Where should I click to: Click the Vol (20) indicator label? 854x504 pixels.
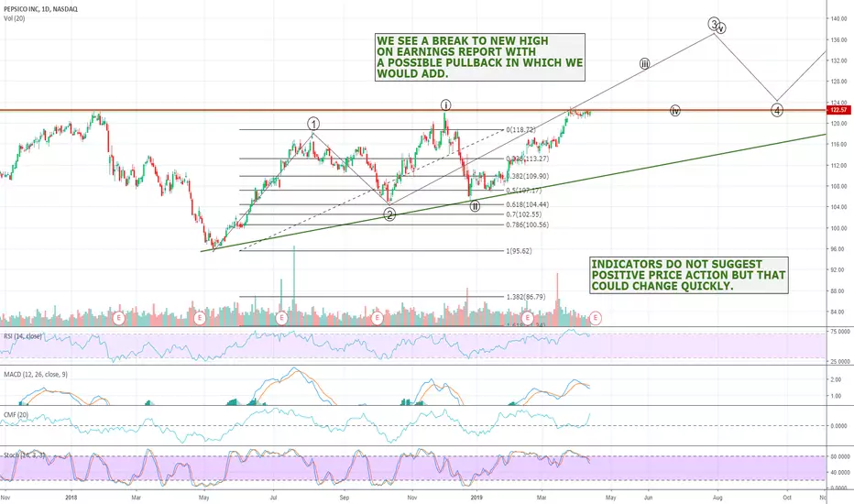[14, 18]
